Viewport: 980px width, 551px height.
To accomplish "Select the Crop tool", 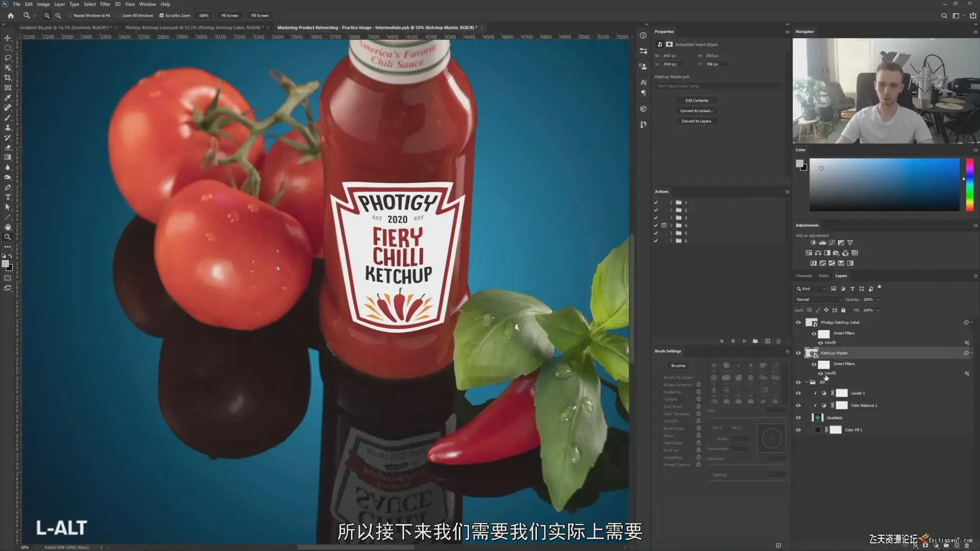I will 8,78.
